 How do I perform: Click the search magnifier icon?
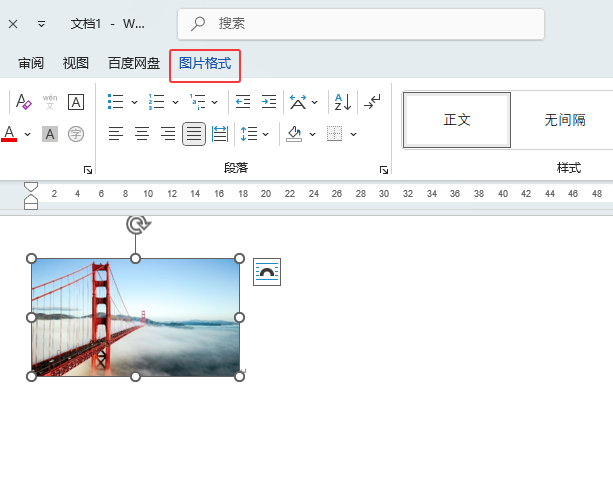coord(198,23)
